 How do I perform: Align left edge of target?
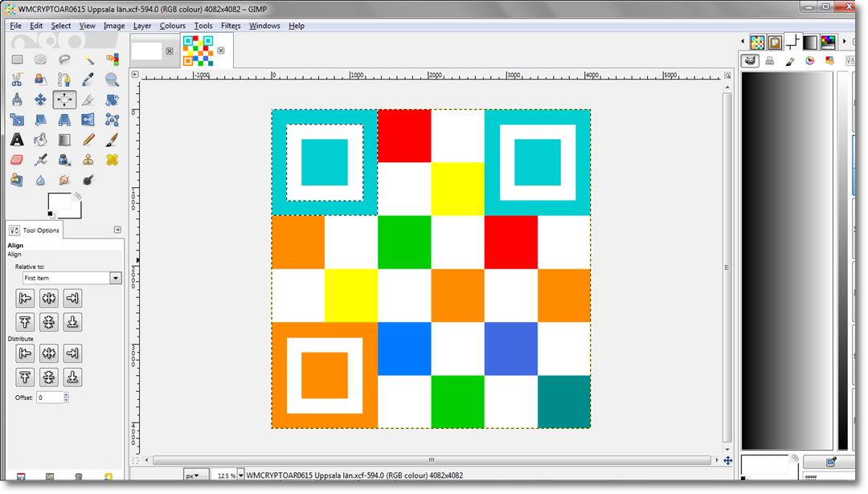tap(25, 299)
